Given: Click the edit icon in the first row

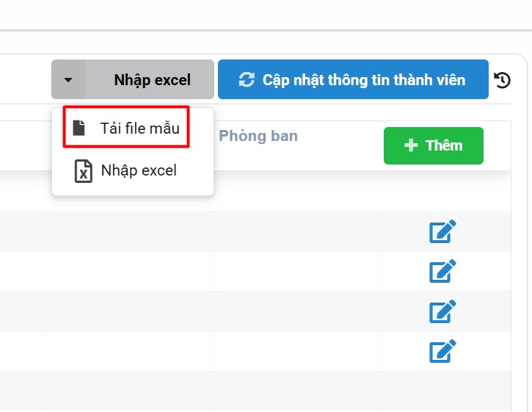Looking at the screenshot, I should coord(442,232).
